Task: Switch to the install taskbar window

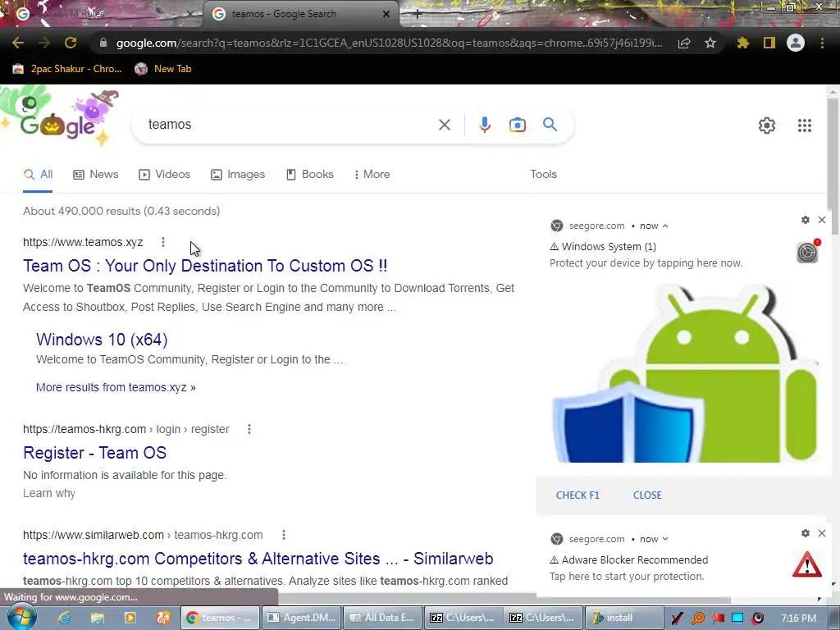Action: click(624, 618)
